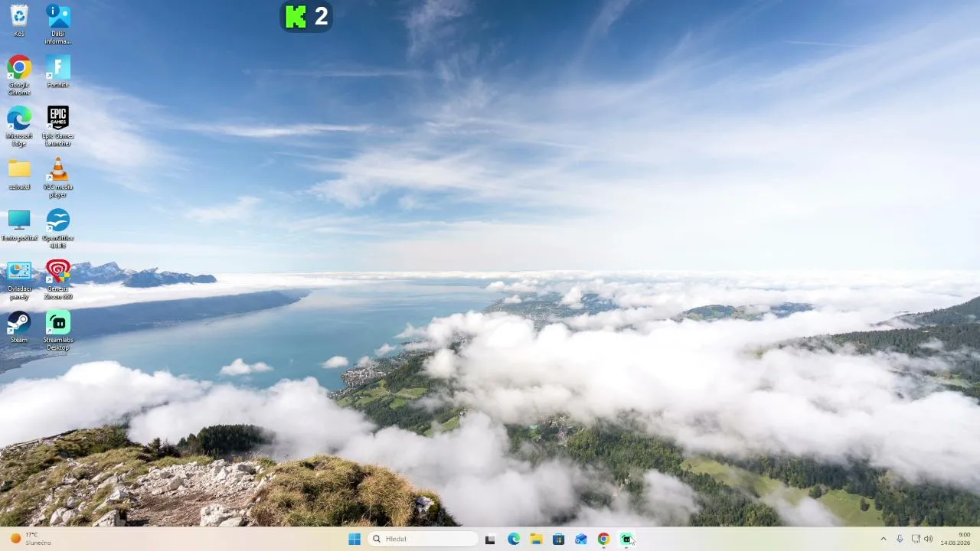Open network status tray icon
Image resolution: width=980 pixels, height=551 pixels.
click(916, 539)
